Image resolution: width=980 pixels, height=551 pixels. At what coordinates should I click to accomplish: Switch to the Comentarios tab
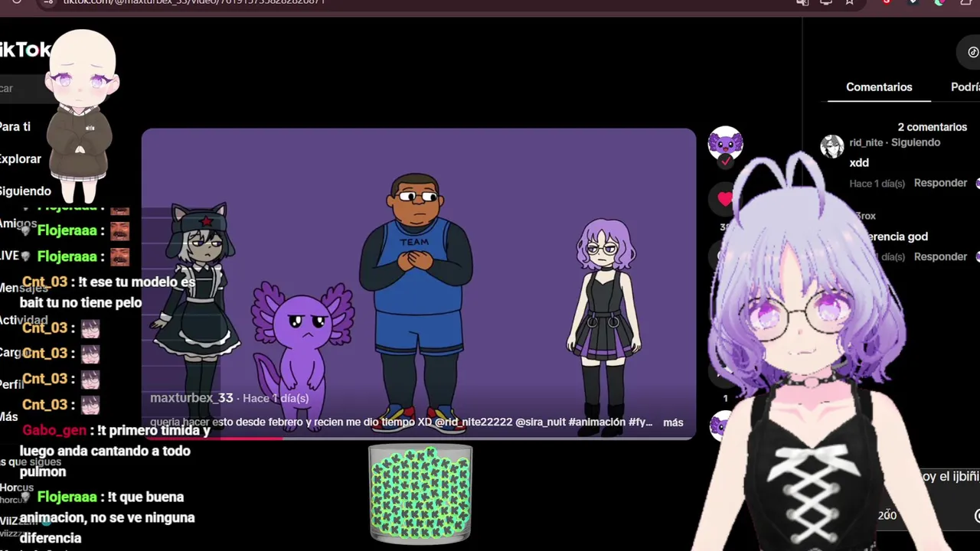[879, 87]
